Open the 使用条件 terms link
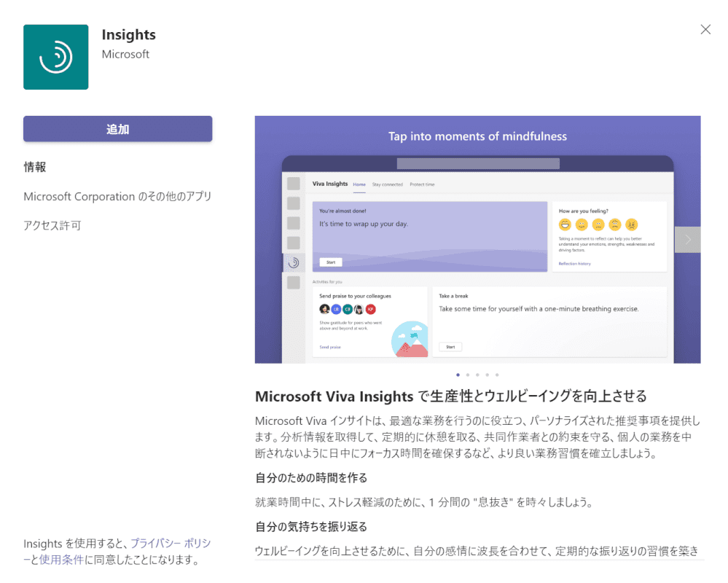This screenshot has width=728, height=583. [61, 560]
